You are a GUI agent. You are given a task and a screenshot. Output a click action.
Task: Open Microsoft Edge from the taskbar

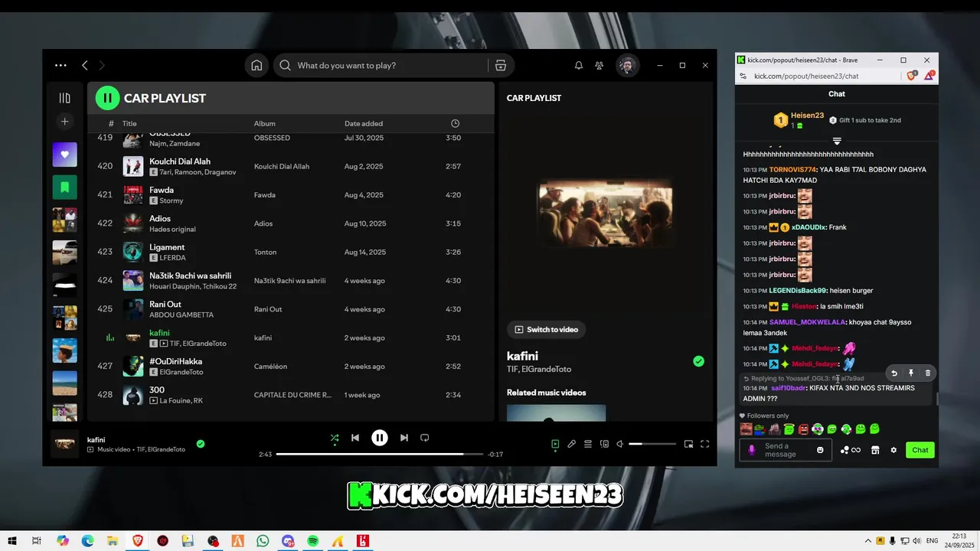[x=88, y=541]
